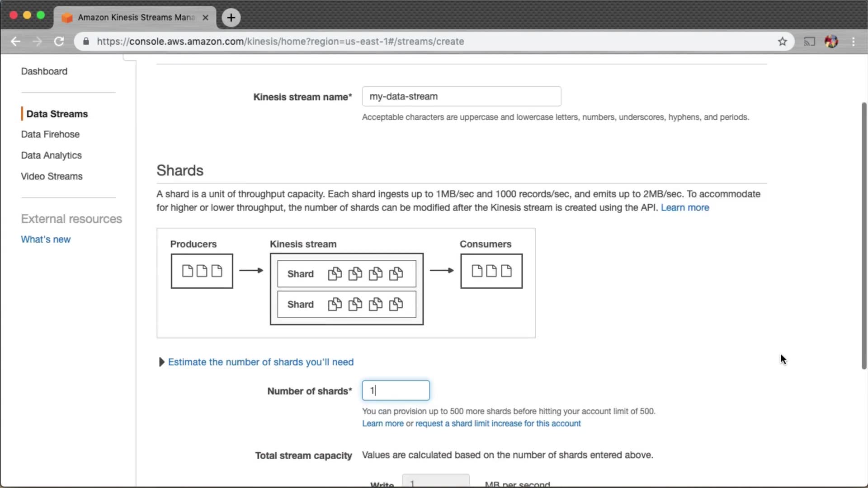Click the Kinesis stream name field

coord(461,96)
